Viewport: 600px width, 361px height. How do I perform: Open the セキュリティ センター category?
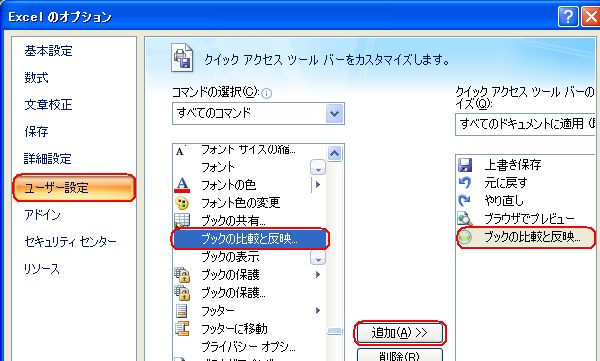coord(70,242)
